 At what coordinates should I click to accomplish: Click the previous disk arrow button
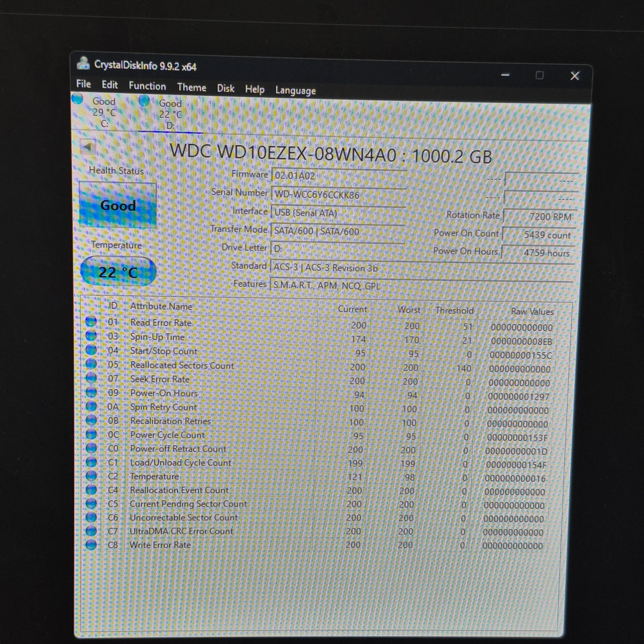[87, 146]
